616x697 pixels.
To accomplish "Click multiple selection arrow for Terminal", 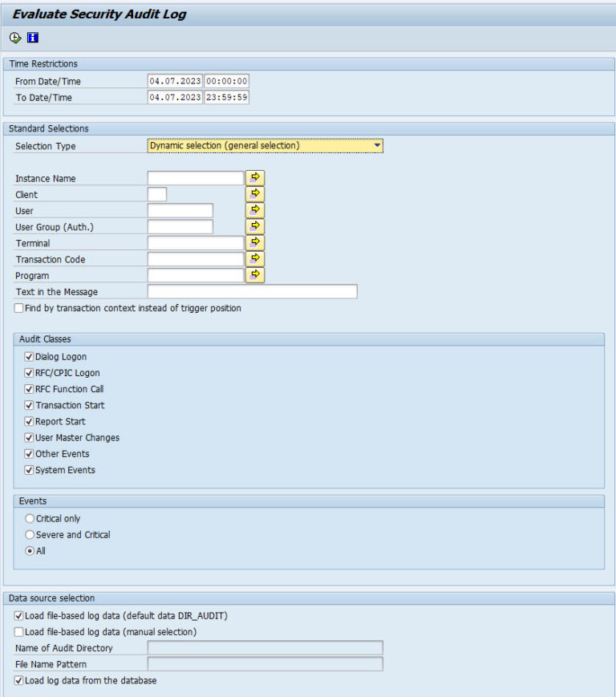I will point(255,243).
